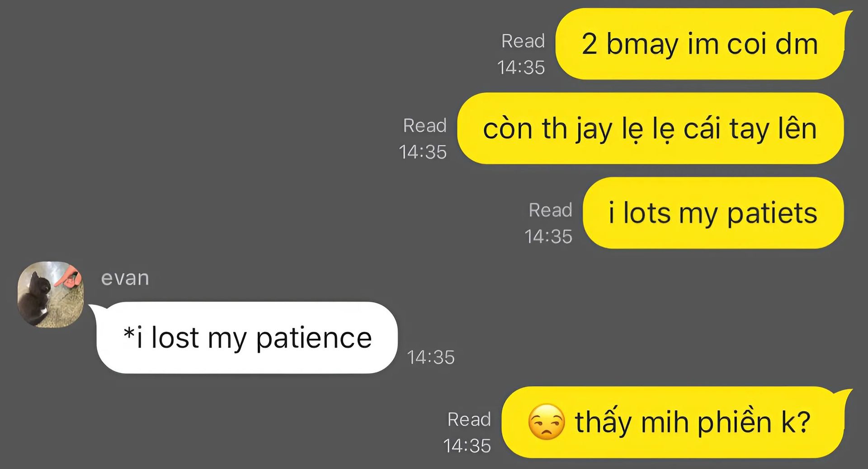This screenshot has width=868, height=469.
Task: Click the 14:35 timestamp beside evan's message
Action: [431, 357]
